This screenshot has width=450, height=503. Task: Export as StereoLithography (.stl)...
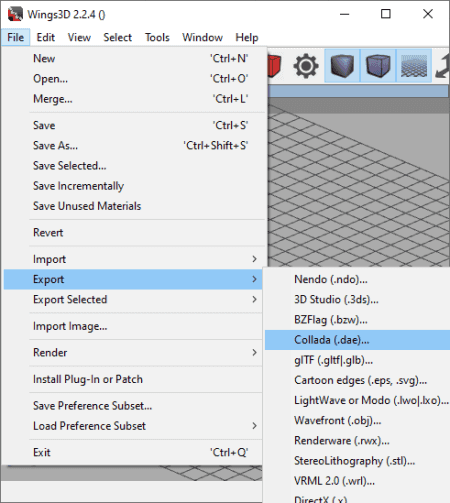coord(357,461)
